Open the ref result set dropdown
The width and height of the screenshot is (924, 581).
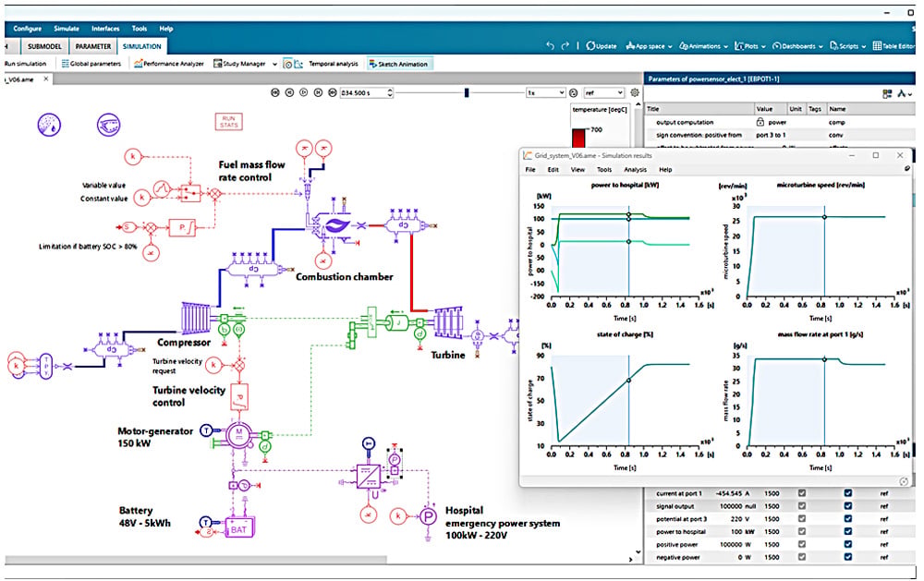click(x=603, y=93)
